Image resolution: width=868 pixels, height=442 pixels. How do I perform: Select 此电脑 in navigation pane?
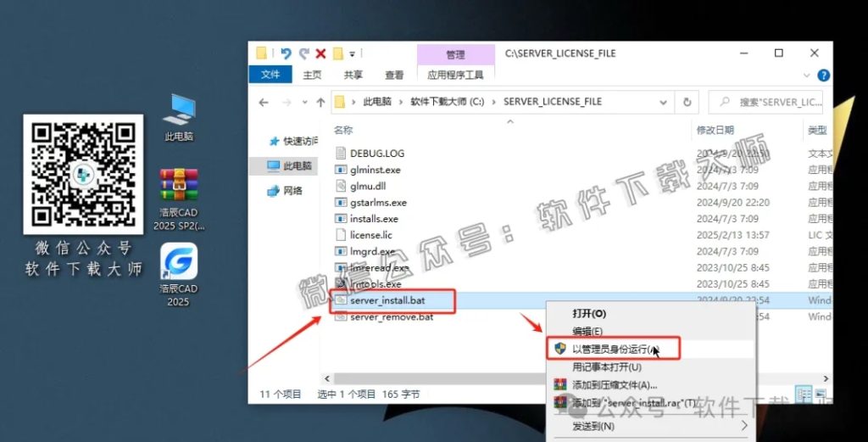pyautogui.click(x=290, y=165)
